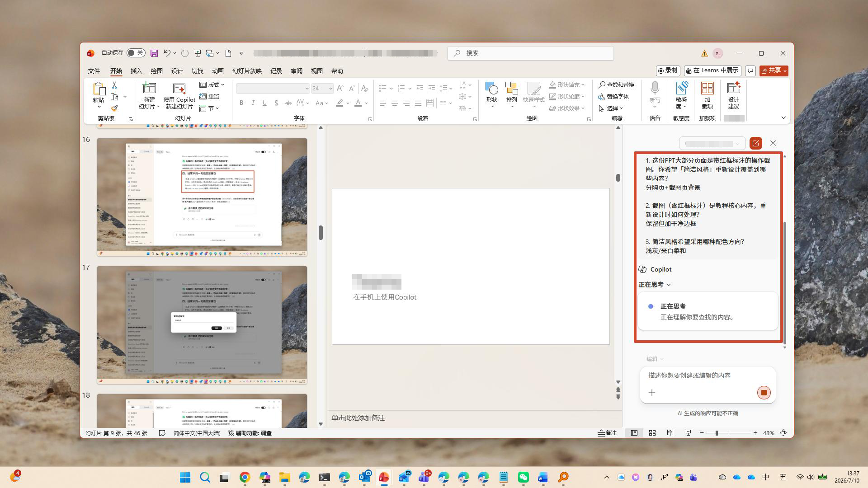Activate the Format Painter brush

[114, 108]
